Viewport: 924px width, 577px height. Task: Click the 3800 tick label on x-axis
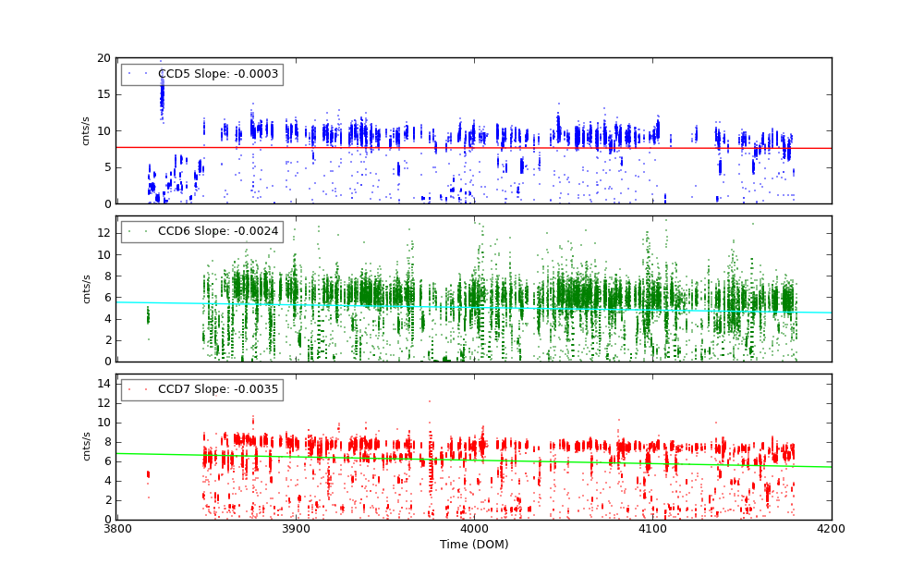pyautogui.click(x=117, y=528)
